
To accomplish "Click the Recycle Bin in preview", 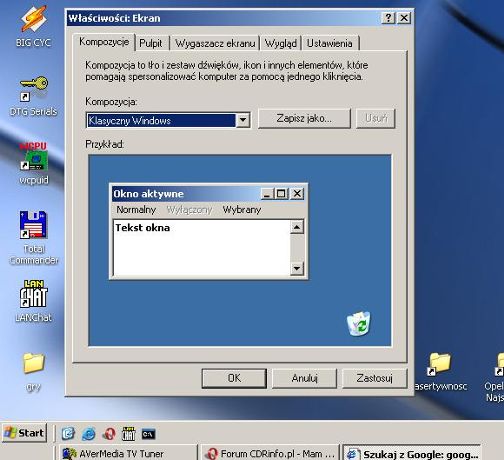I will [x=358, y=323].
